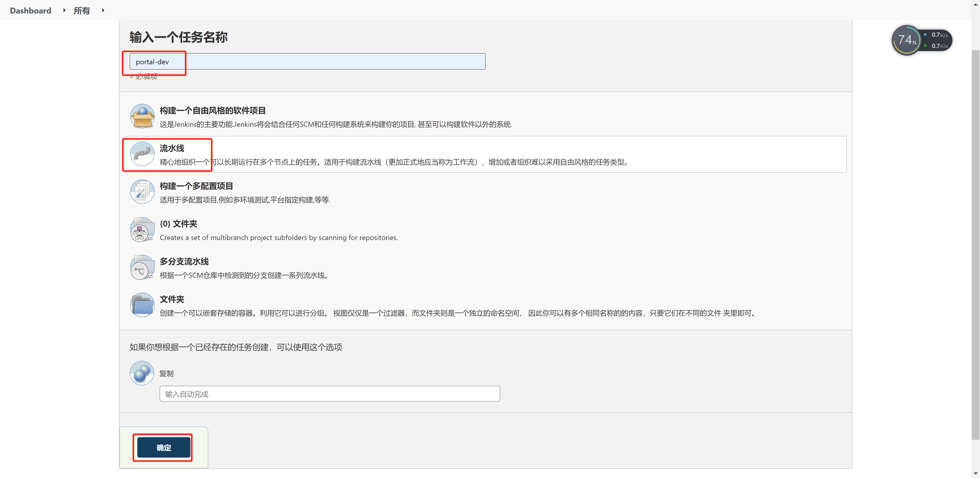This screenshot has height=478, width=980.
Task: Choose the 流水线 project type
Action: (171, 148)
